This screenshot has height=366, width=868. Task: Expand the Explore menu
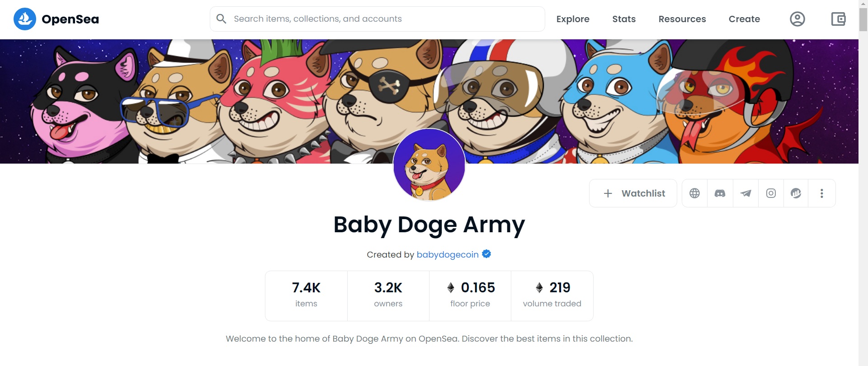click(573, 19)
